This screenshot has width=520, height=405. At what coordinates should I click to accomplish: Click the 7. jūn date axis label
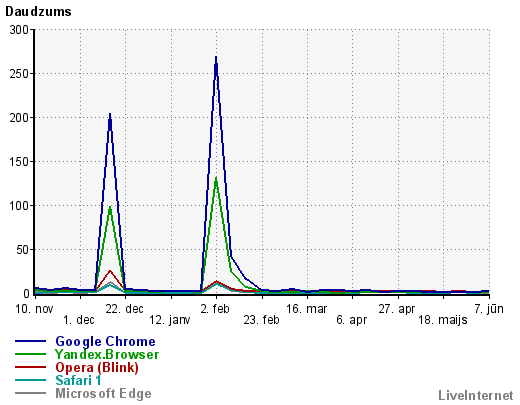[489, 309]
